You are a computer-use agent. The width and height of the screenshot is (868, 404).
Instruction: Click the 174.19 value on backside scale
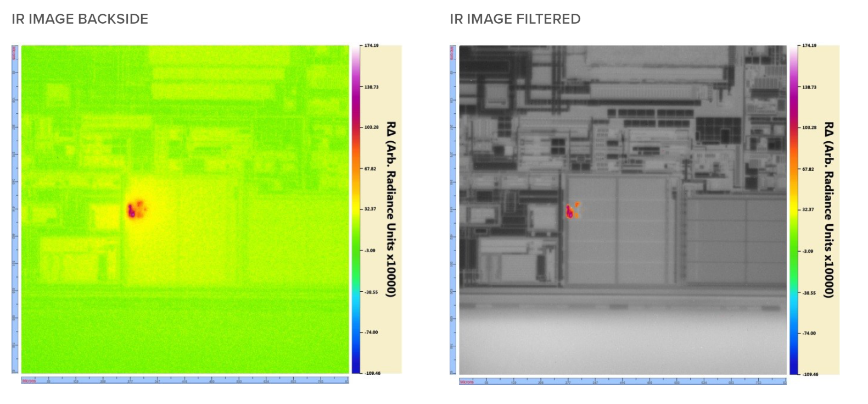372,46
